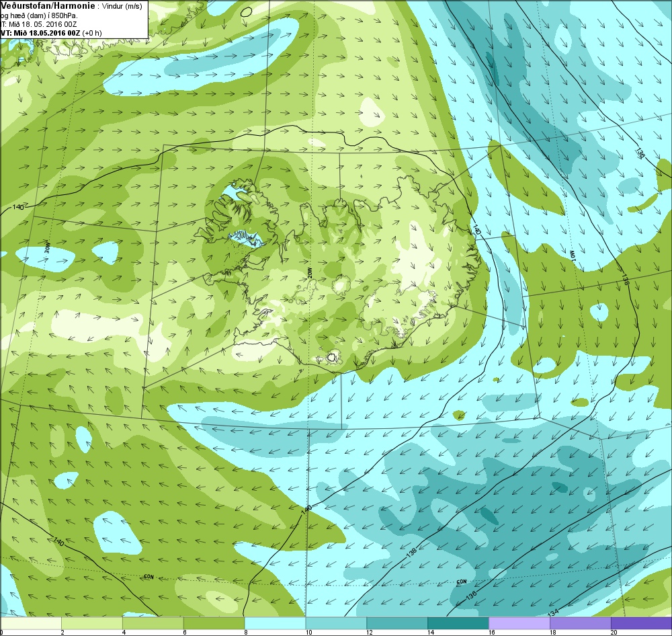Click the light lavender swatch between 16 and 18
Image resolution: width=672 pixels, height=636 pixels.
pos(519,623)
